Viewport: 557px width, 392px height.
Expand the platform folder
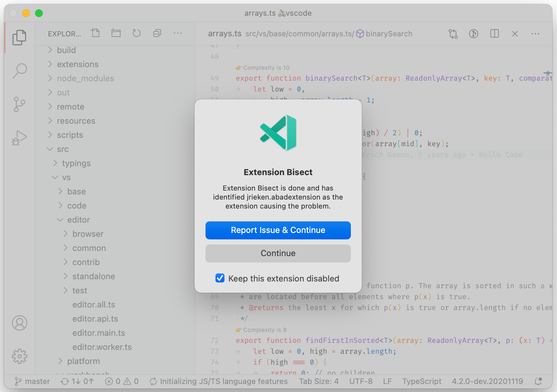(x=83, y=361)
